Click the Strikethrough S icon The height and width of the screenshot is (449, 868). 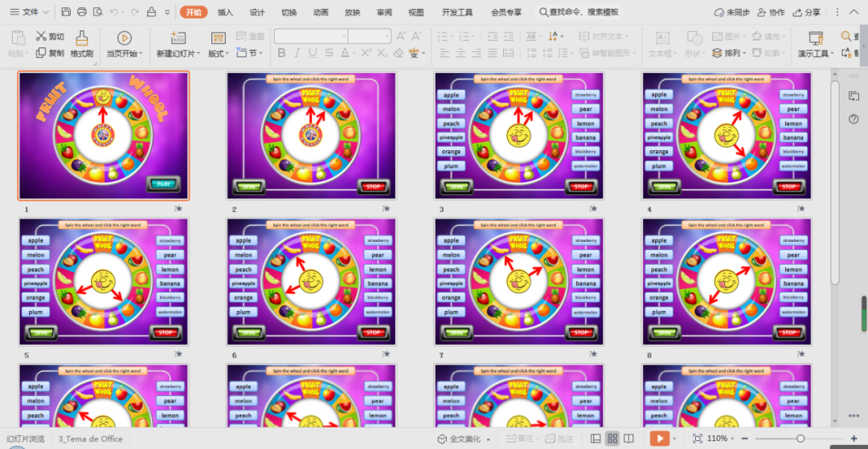click(330, 53)
